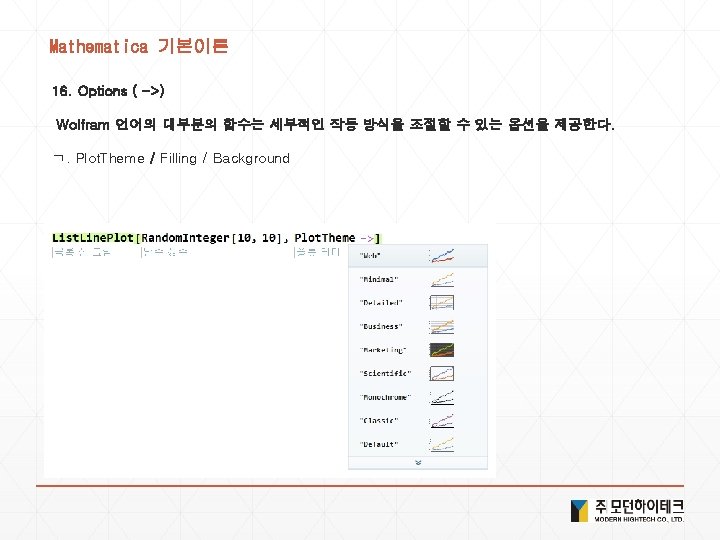Click the 모던하이테크 company logo
The image size is (720, 540).
[x=627, y=511]
